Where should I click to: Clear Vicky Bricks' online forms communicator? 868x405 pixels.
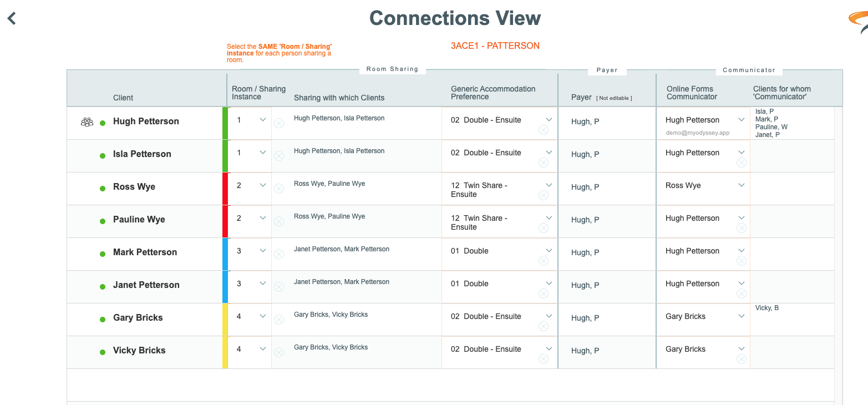click(x=742, y=359)
